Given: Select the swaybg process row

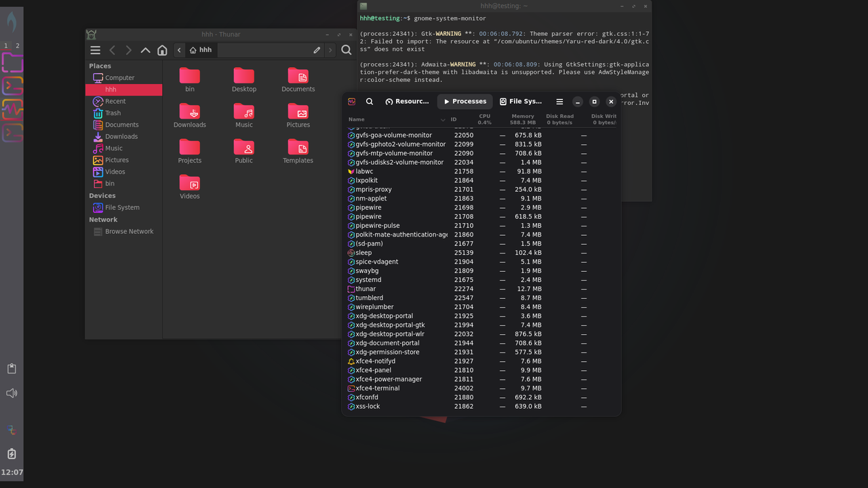Looking at the screenshot, I should click(481, 271).
